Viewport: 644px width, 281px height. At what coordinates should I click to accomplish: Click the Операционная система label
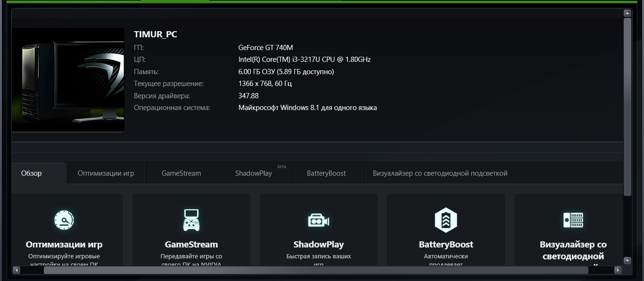pyautogui.click(x=172, y=108)
